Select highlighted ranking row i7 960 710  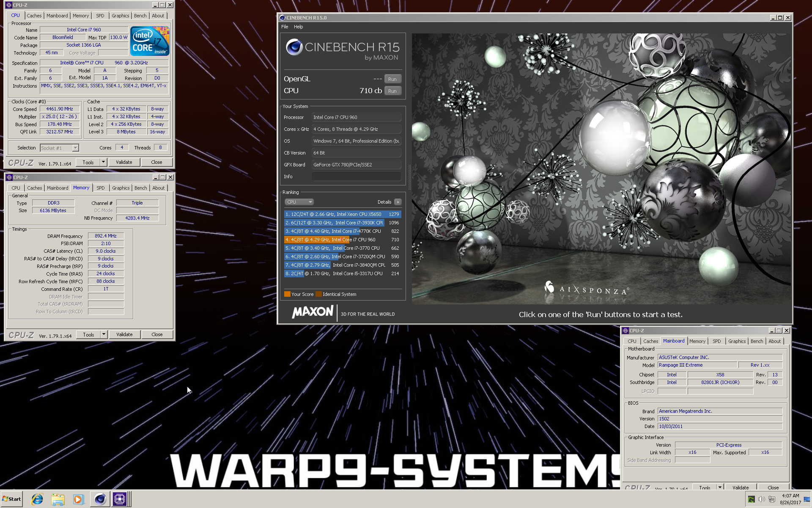[343, 240]
